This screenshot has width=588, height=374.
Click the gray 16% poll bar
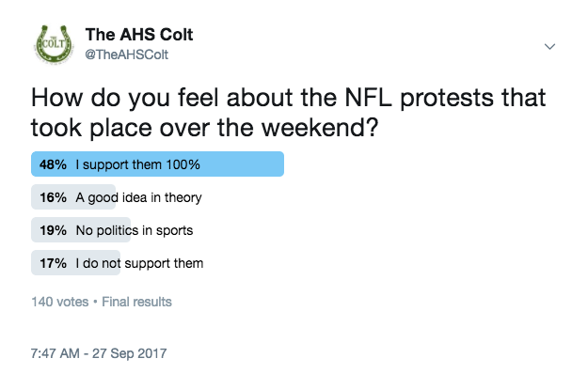tap(73, 197)
